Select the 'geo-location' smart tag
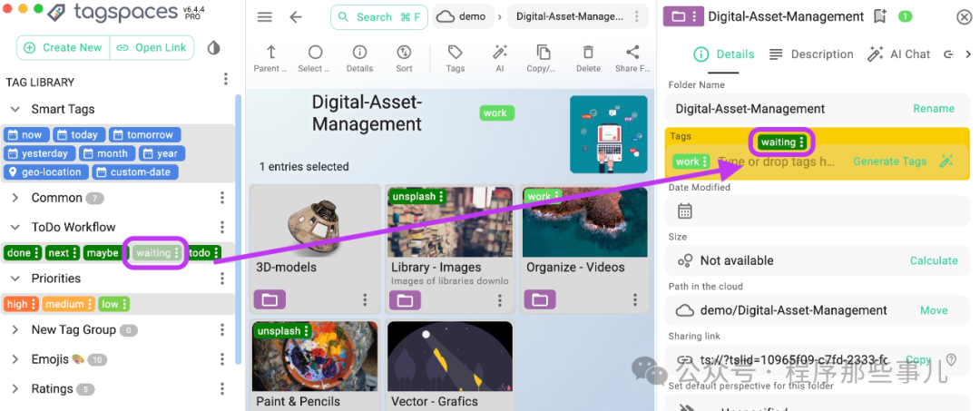Image resolution: width=980 pixels, height=411 pixels. click(x=45, y=172)
